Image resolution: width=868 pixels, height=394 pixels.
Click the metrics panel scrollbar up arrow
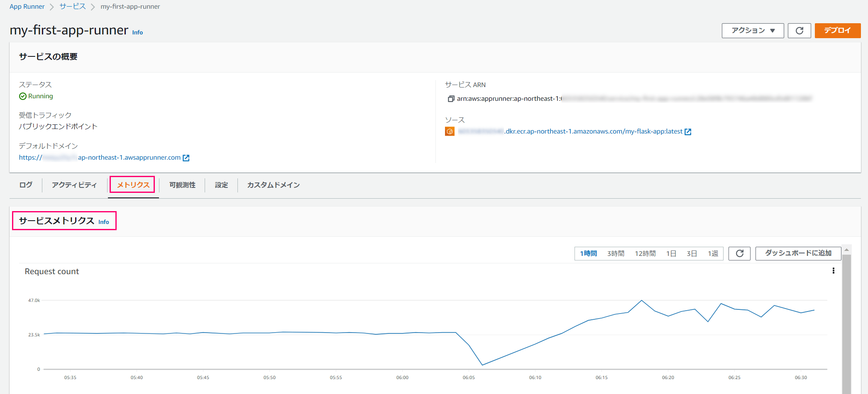point(846,250)
